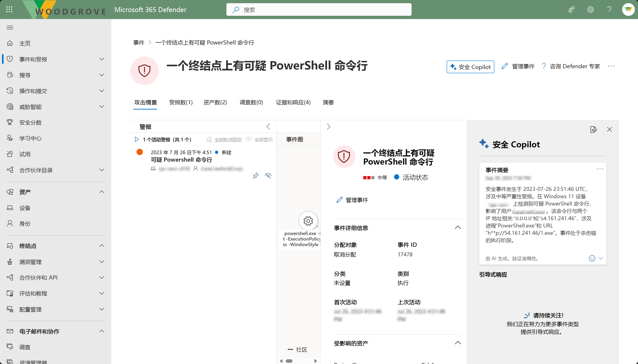
Task: Click 管理事件 in details panel
Action: [352, 200]
